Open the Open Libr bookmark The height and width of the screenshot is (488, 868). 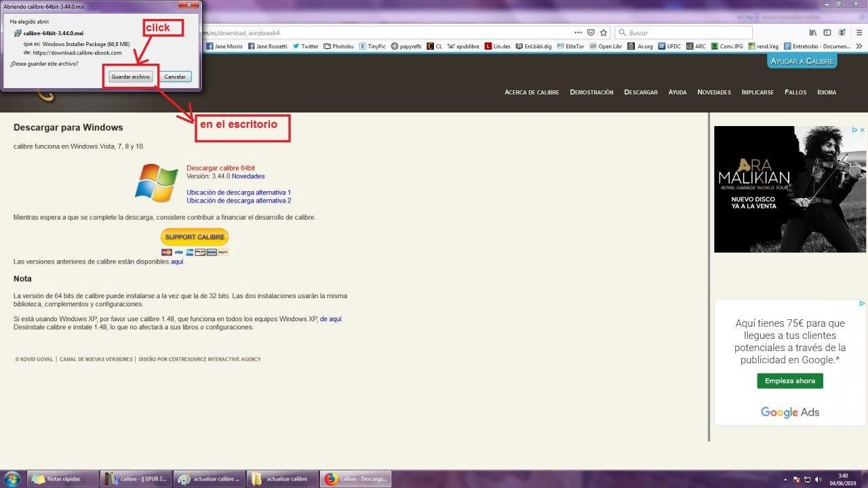606,47
